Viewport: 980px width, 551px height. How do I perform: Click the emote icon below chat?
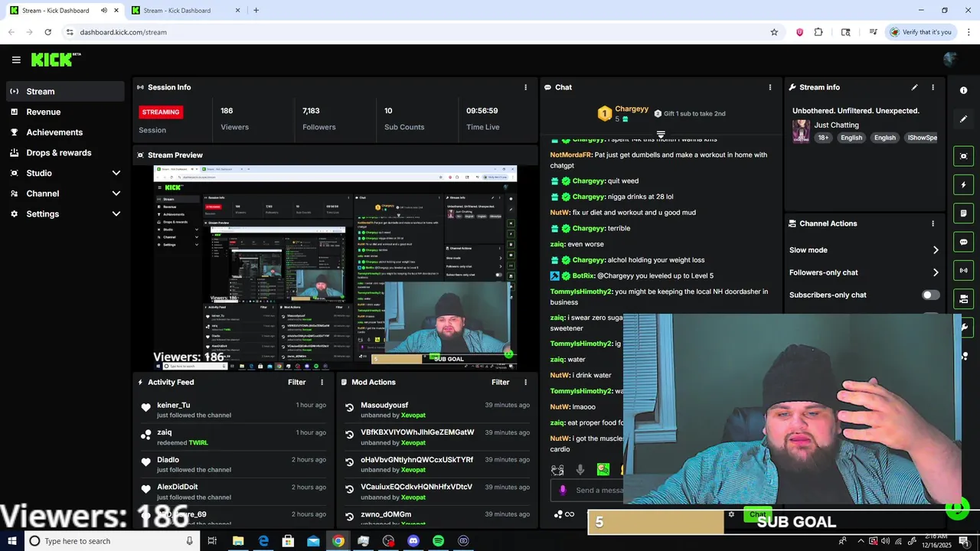(557, 470)
